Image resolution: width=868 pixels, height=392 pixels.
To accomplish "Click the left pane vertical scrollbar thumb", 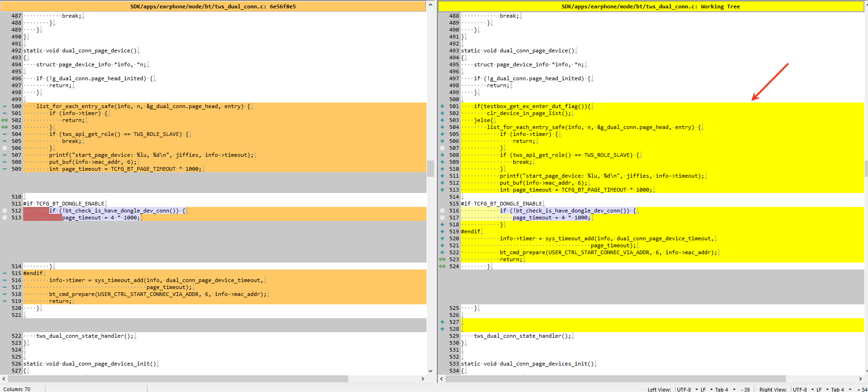I will click(x=430, y=168).
